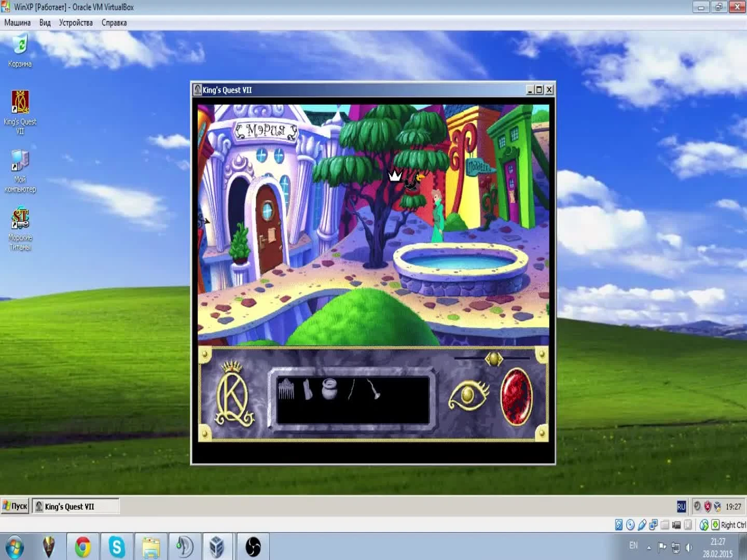Open OBS Studio from the Windows taskbar
This screenshot has height=560, width=747.
pos(253,547)
